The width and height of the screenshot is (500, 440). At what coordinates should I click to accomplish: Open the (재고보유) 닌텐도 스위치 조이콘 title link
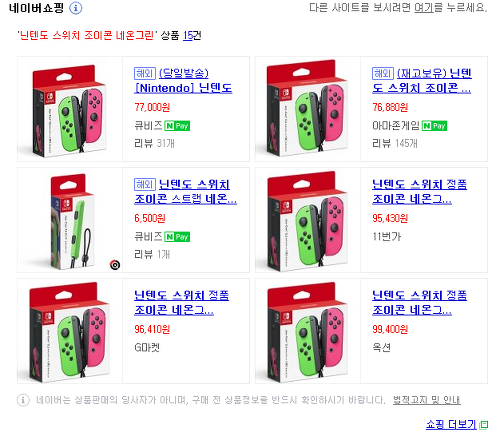(422, 81)
